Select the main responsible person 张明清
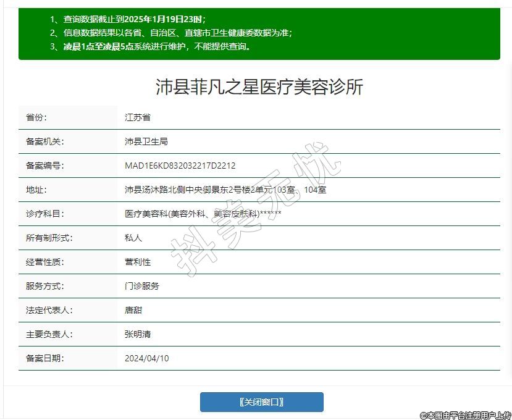 pyautogui.click(x=137, y=334)
